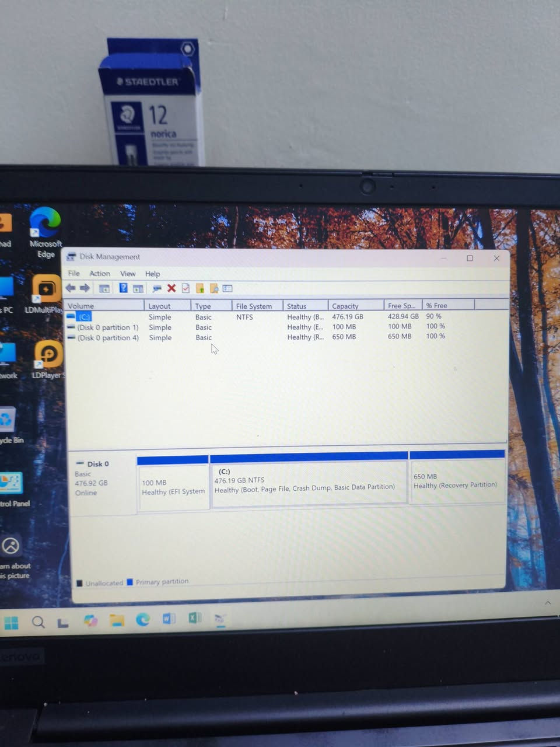
Task: Open the File menu
Action: (74, 273)
